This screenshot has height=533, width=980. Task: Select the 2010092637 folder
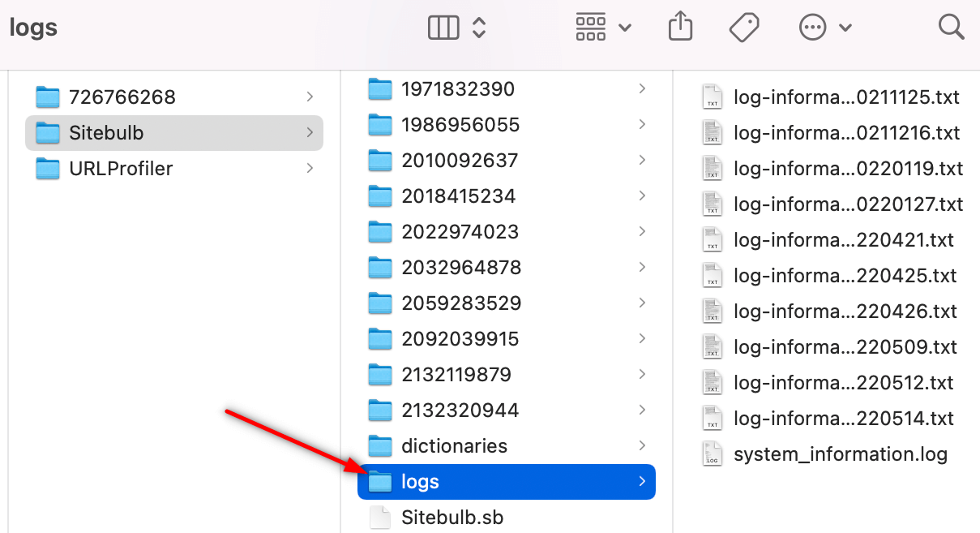point(507,161)
